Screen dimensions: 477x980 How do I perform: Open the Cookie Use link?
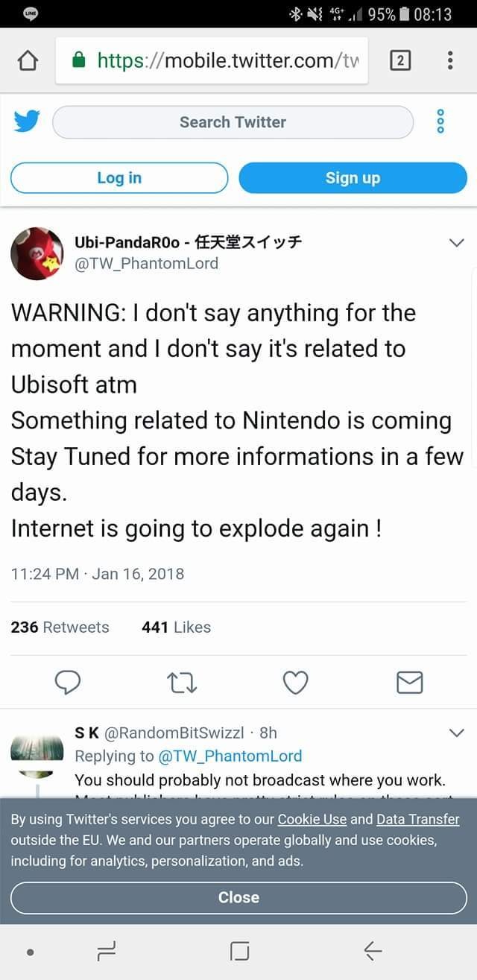(312, 820)
